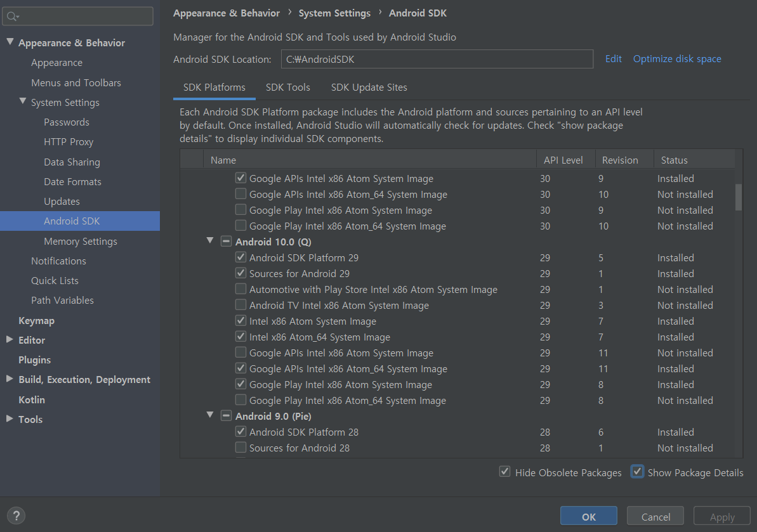Select Updates settings page
This screenshot has height=532, width=757.
(x=62, y=202)
